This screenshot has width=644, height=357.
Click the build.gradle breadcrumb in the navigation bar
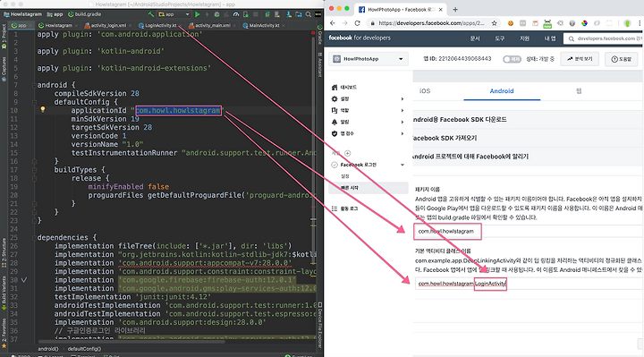pyautogui.click(x=85, y=14)
